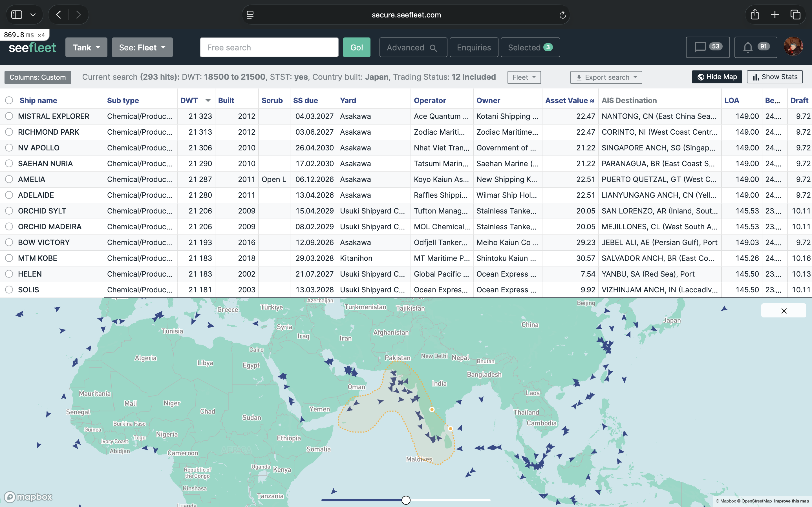Toggle the select-all circle beside Ship name
Viewport: 812px width, 507px height.
tap(9, 100)
